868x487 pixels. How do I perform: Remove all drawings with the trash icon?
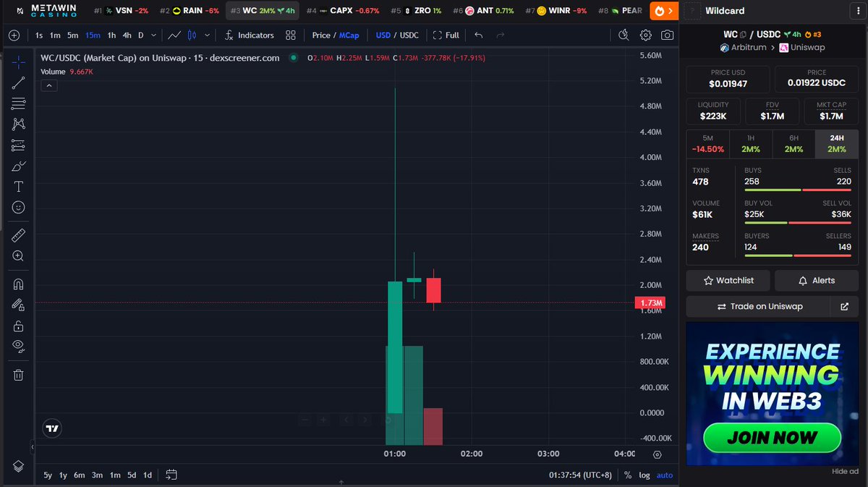click(20, 374)
